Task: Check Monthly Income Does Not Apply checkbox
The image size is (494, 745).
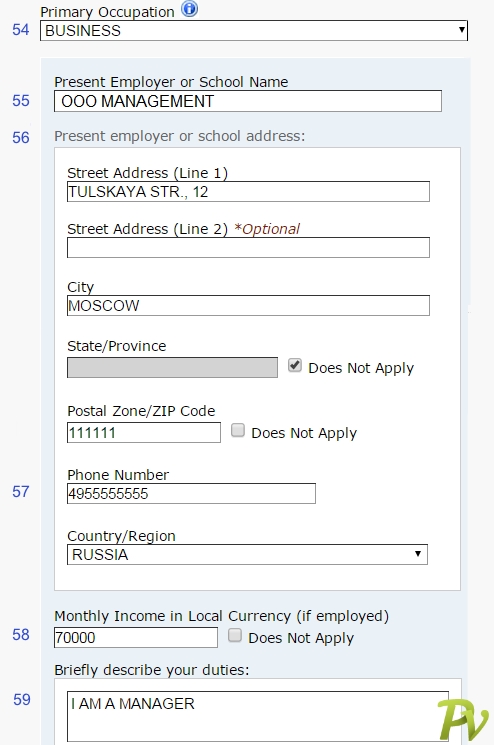Action: pos(235,635)
